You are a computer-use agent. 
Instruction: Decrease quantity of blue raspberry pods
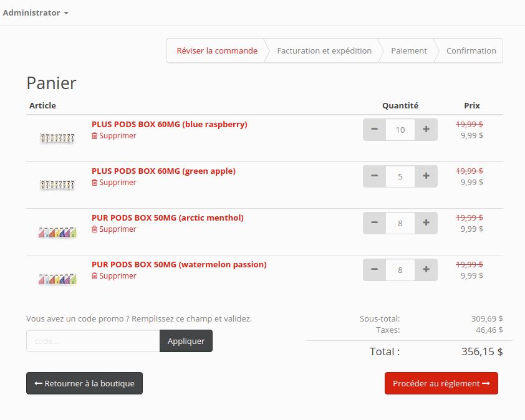point(374,130)
